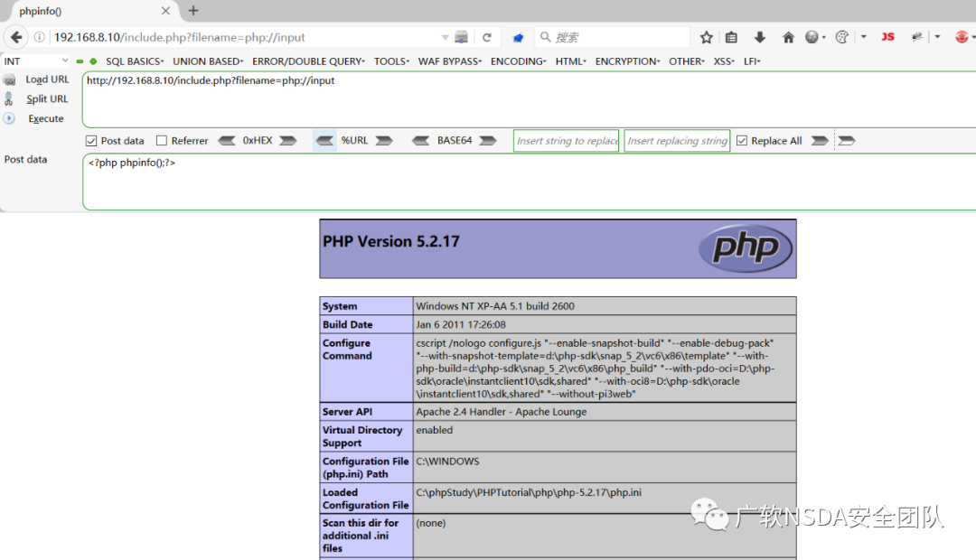
Task: Click left arrow before %URL to decode
Action: click(x=324, y=141)
